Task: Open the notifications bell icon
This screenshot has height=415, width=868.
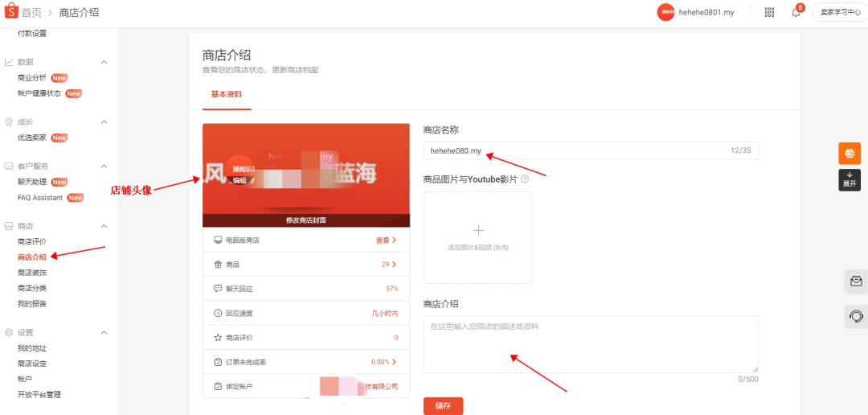Action: [796, 12]
